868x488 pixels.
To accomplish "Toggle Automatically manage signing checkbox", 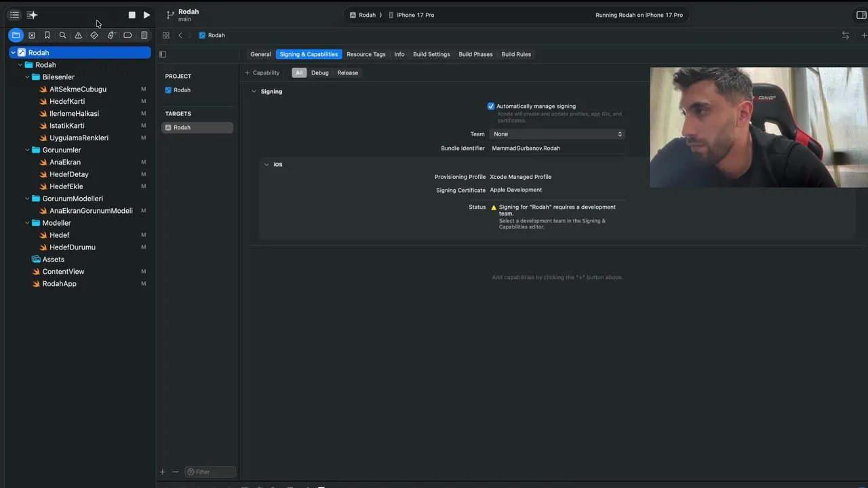I will 491,106.
